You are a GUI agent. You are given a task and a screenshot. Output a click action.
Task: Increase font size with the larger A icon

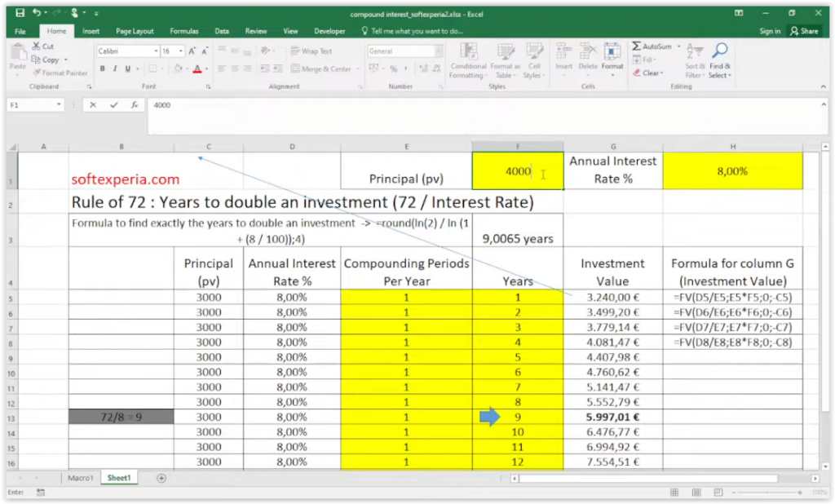(x=192, y=51)
